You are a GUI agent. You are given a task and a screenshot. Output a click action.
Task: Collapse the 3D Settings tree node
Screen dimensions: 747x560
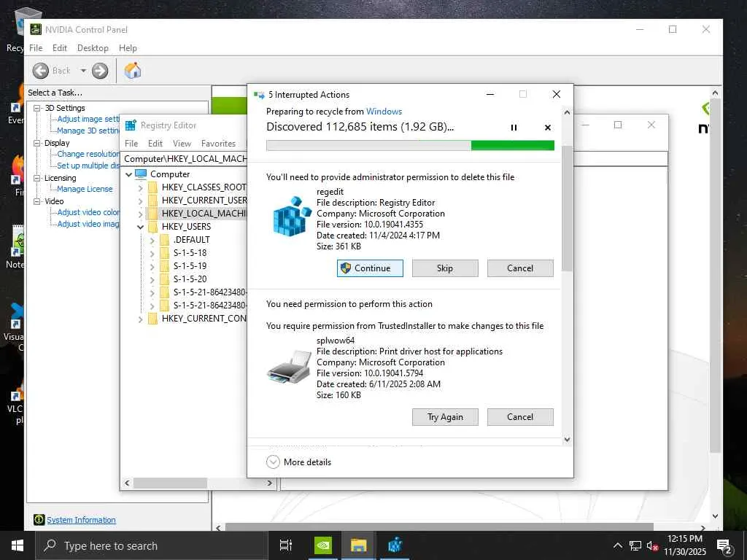click(36, 108)
